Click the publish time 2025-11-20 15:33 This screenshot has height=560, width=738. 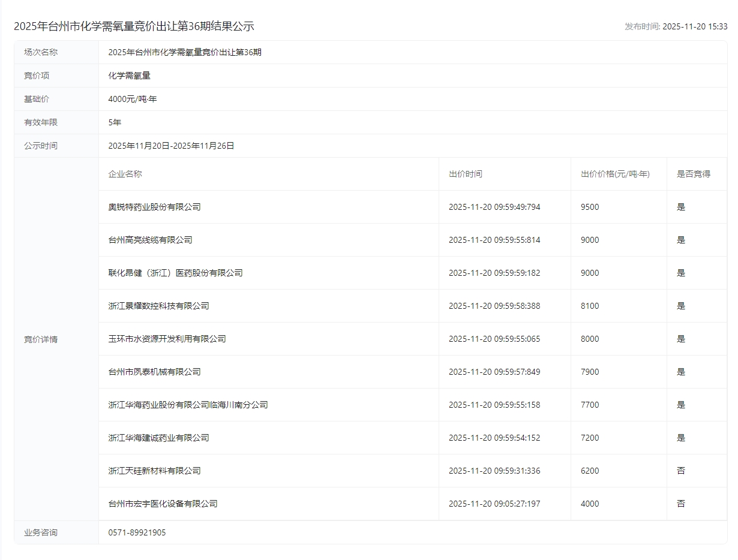694,26
